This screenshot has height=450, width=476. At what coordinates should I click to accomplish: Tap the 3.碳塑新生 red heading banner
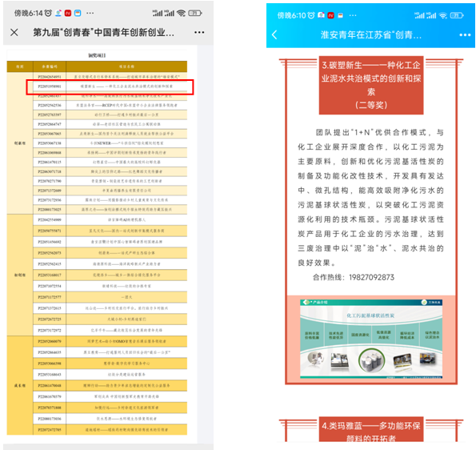coord(371,85)
